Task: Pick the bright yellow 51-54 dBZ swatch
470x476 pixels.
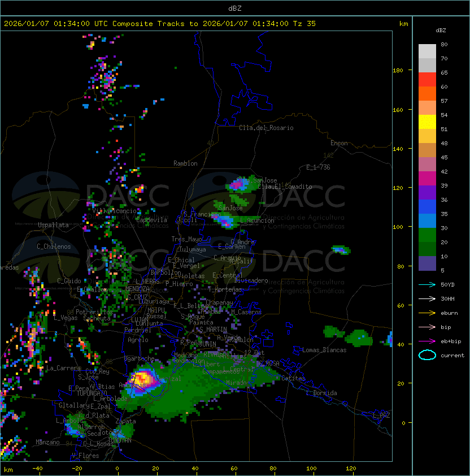Action: (427, 122)
